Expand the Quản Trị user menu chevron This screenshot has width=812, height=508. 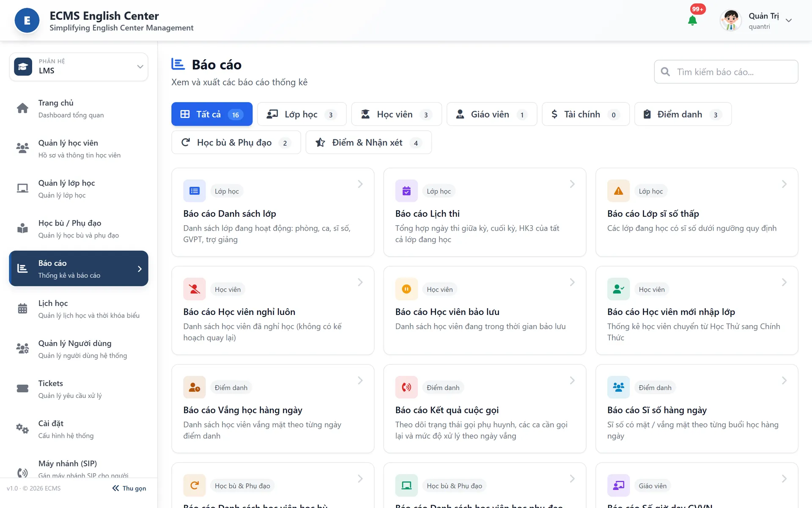pos(789,20)
